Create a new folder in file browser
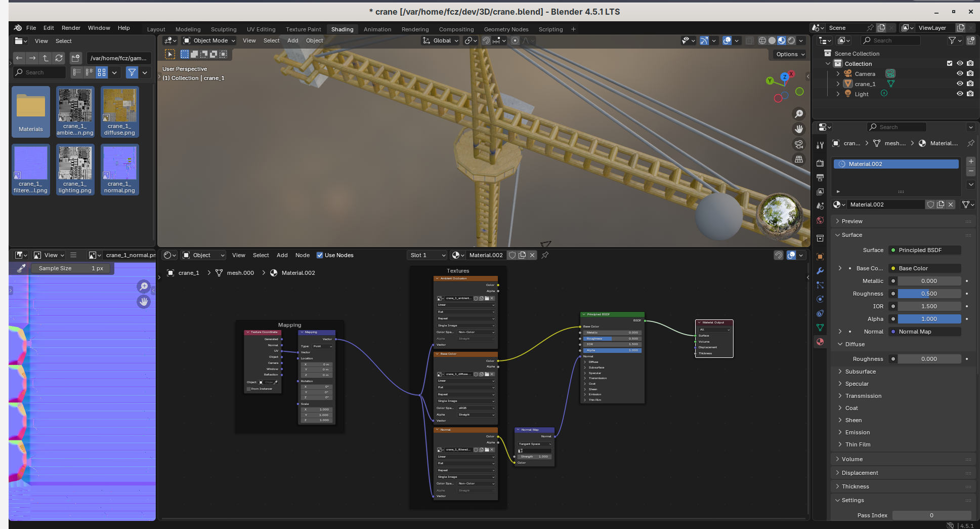The width and height of the screenshot is (980, 529). 75,58
